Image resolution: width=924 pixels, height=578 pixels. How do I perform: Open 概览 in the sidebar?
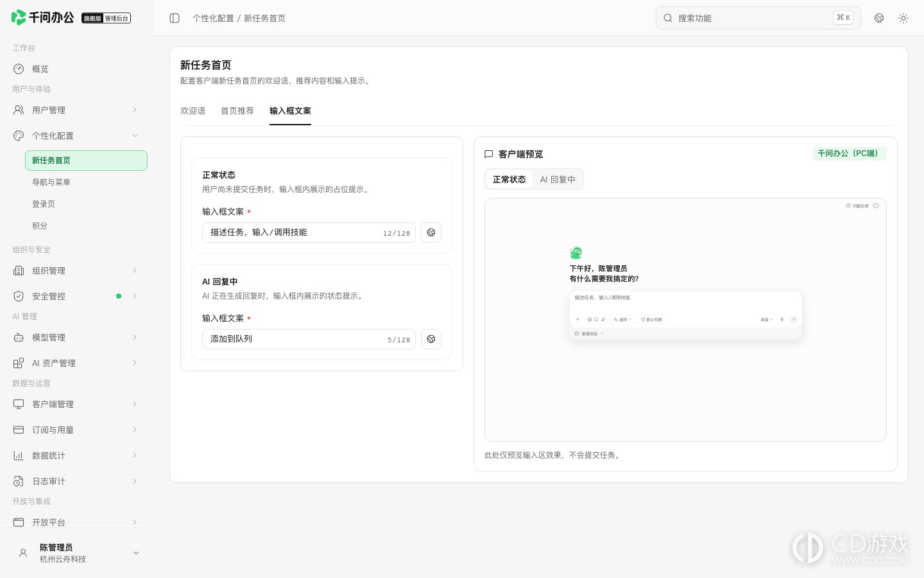77,69
